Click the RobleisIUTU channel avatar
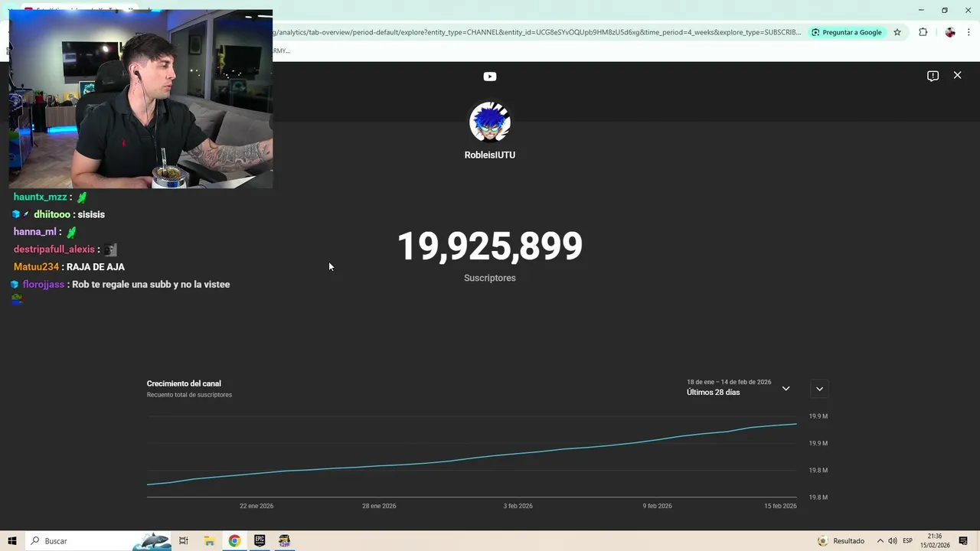The width and height of the screenshot is (980, 551). pos(490,122)
